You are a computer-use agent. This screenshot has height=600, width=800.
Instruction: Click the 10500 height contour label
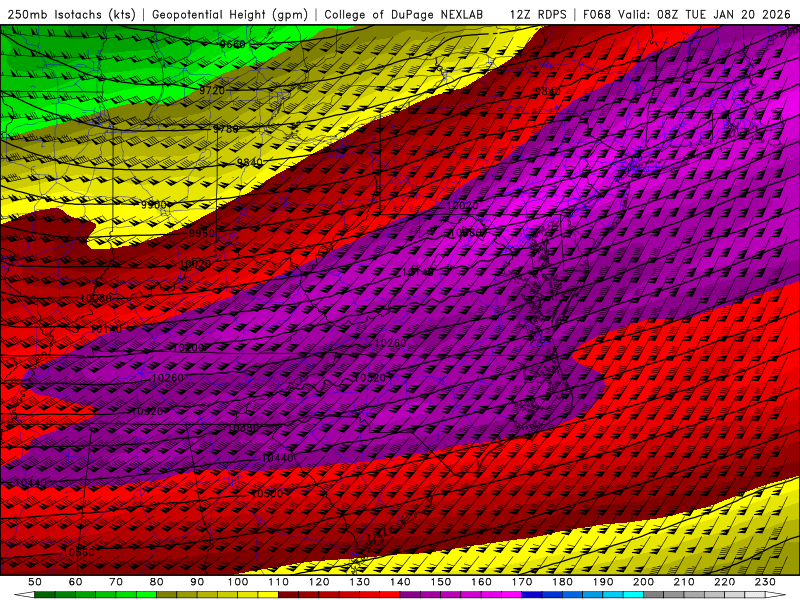pos(267,493)
